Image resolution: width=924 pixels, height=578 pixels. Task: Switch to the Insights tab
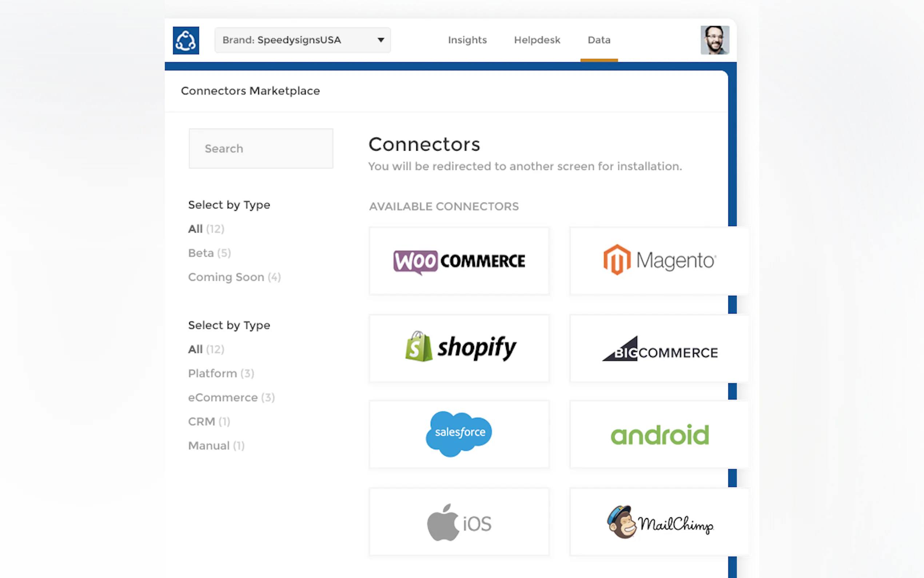(x=467, y=40)
